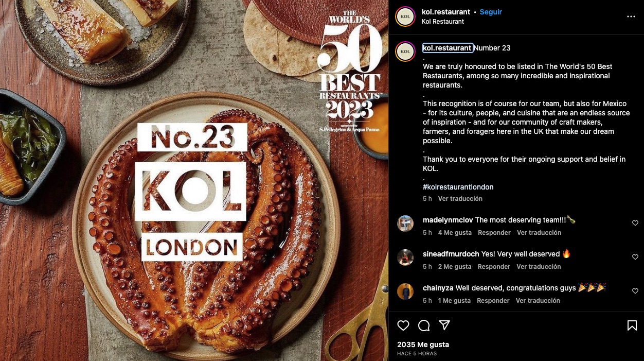Viewport: 644px width, 361px height.
Task: Open the #kolrestaurantlondon hashtag
Action: point(458,187)
